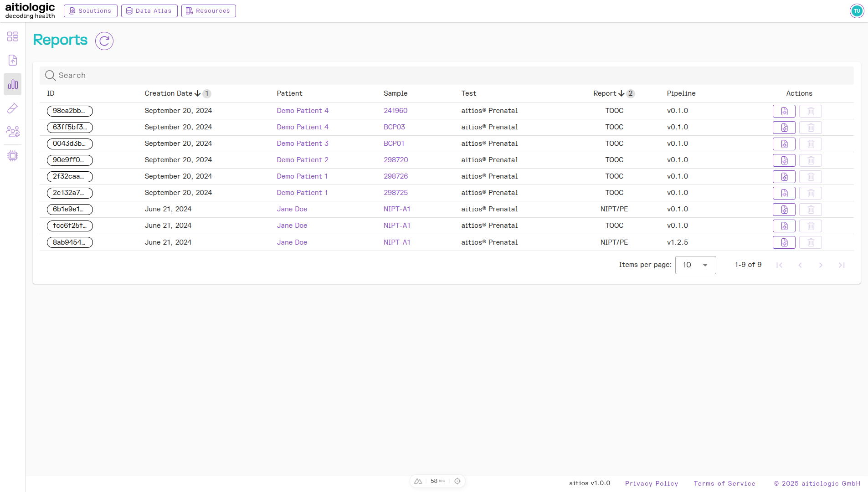Click the target inspector icon in the status bar

coord(457,481)
